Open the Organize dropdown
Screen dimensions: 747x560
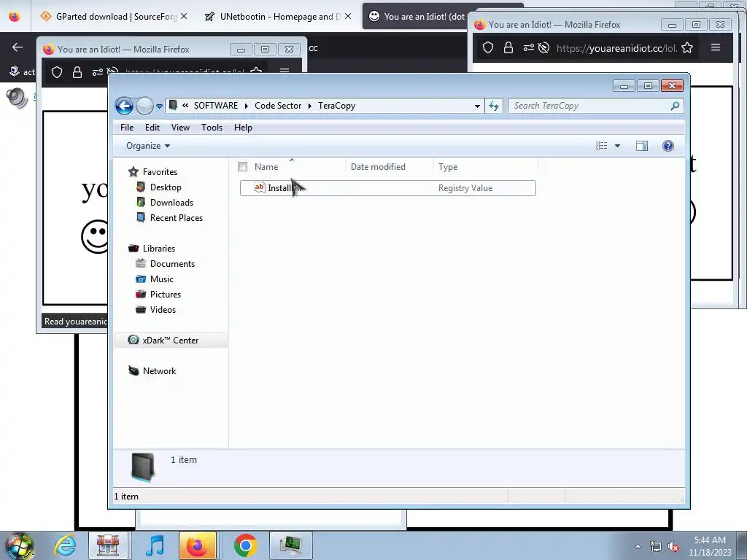[147, 146]
